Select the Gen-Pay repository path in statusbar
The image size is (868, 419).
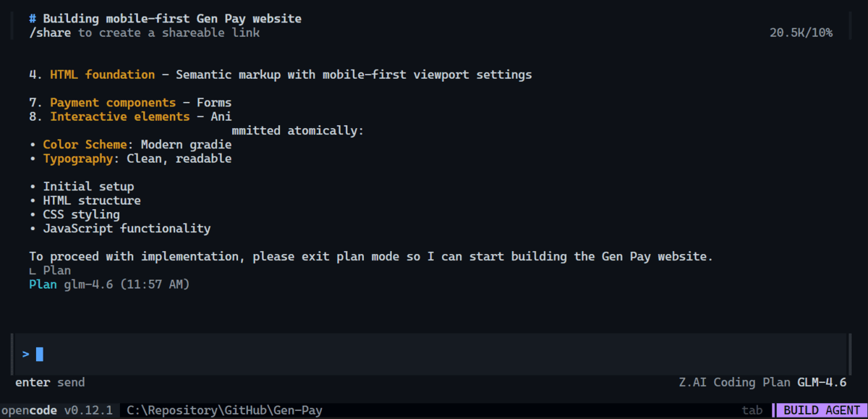[224, 410]
